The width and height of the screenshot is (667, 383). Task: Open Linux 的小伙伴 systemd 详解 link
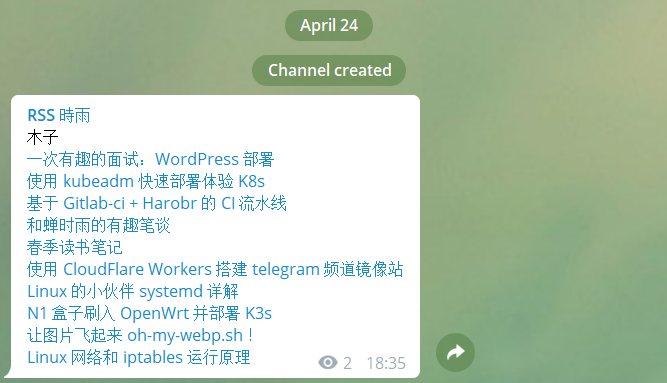pos(132,292)
